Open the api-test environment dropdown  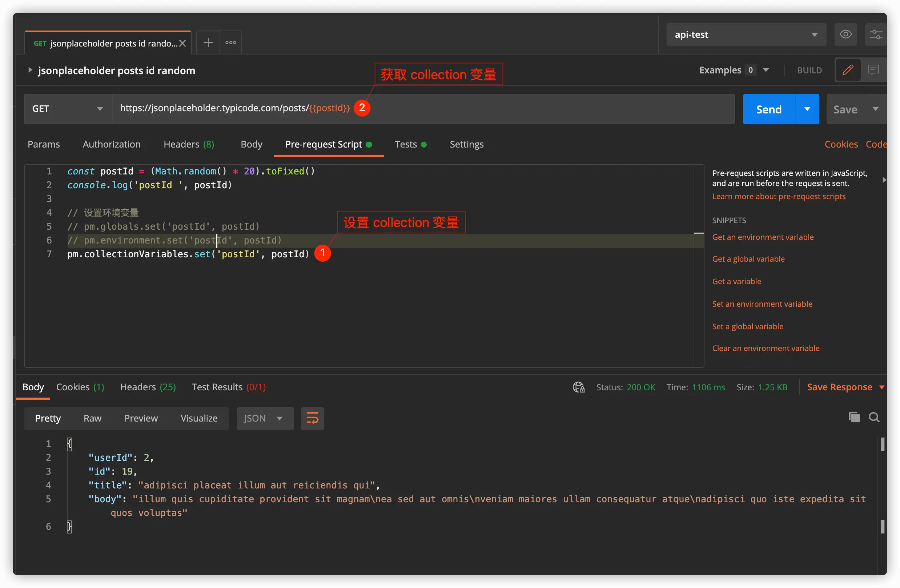click(x=746, y=35)
